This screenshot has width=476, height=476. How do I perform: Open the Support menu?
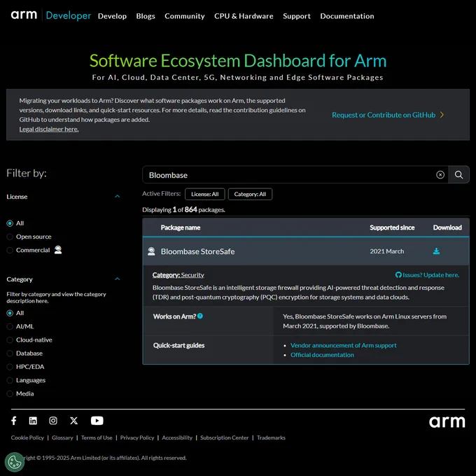tap(297, 16)
